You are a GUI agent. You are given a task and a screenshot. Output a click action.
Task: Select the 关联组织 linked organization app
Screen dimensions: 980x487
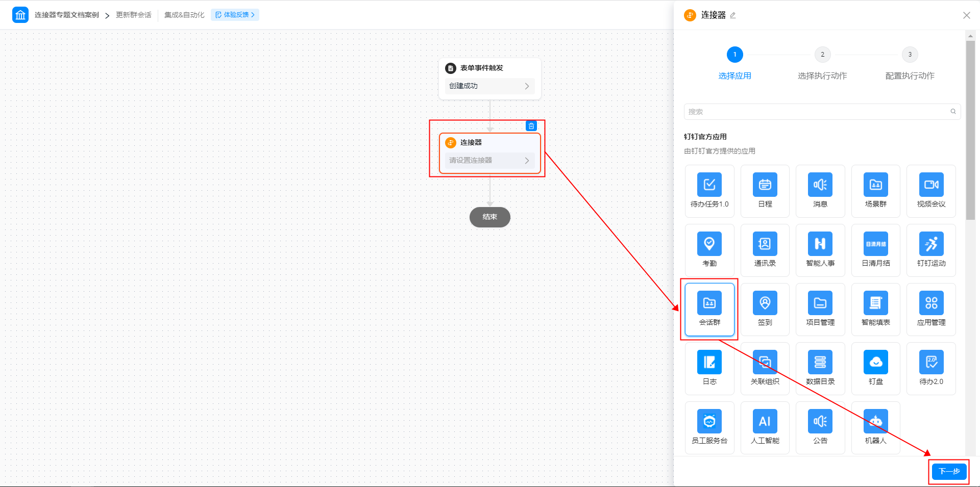pyautogui.click(x=765, y=368)
